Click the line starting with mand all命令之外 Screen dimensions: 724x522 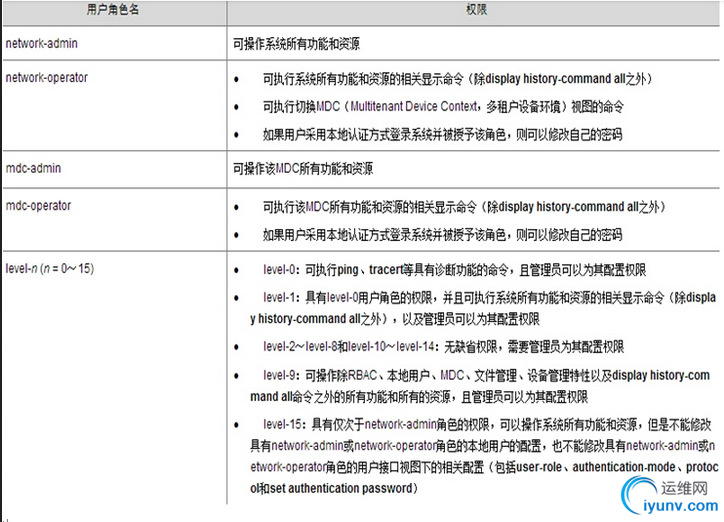click(419, 396)
